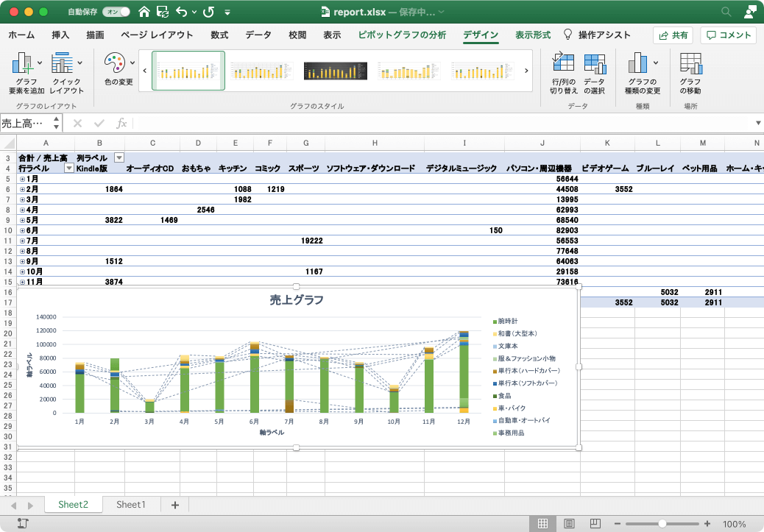This screenshot has width=764, height=532.
Task: Expand the 2月 row group
Action: point(22,189)
